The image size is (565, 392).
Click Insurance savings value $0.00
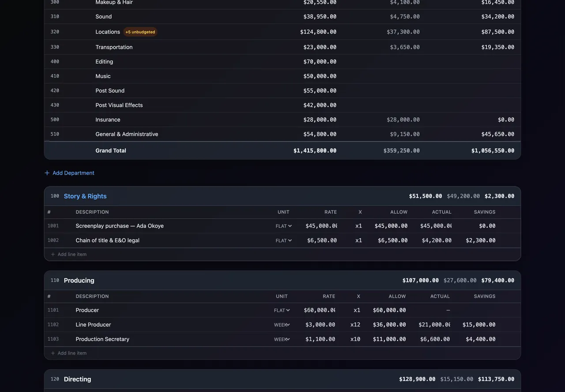pyautogui.click(x=506, y=120)
